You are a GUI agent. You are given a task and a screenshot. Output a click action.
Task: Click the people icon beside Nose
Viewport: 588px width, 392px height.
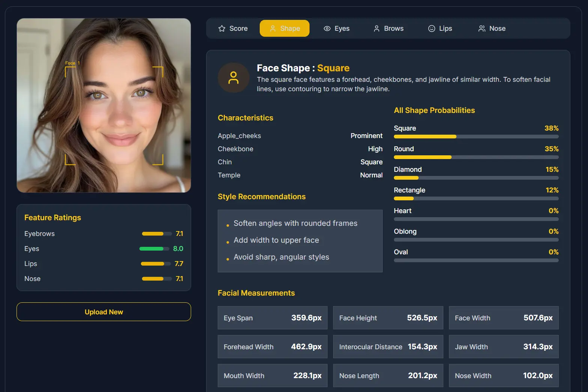point(482,29)
